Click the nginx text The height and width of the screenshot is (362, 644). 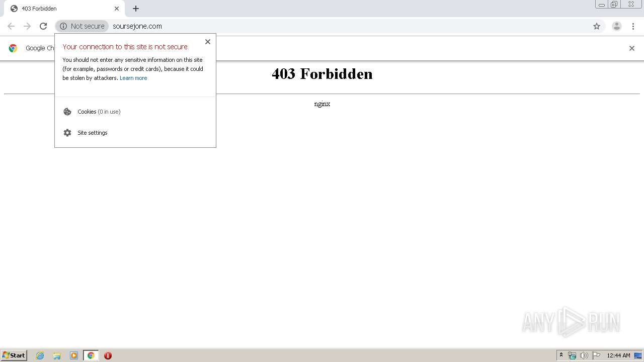click(322, 104)
